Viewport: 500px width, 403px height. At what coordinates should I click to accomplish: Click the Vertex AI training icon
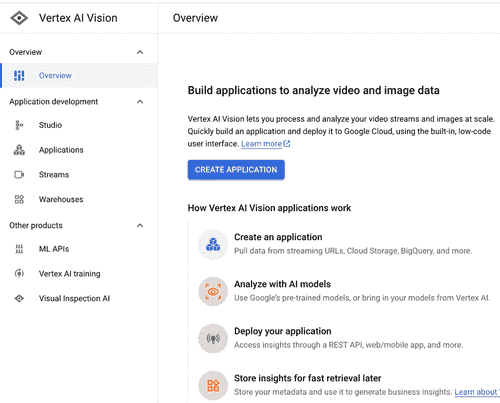pos(19,274)
